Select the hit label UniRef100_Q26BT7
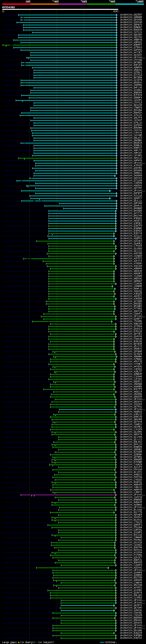Viewport: 146px width, 644px height. [x=131, y=319]
